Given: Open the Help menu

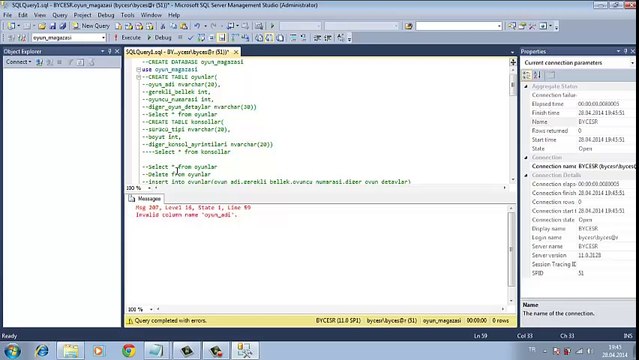Looking at the screenshot, I should click(174, 15).
